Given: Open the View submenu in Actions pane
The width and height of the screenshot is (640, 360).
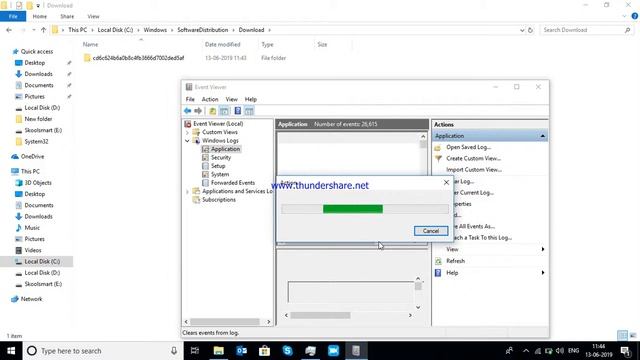Looking at the screenshot, I should 491,249.
